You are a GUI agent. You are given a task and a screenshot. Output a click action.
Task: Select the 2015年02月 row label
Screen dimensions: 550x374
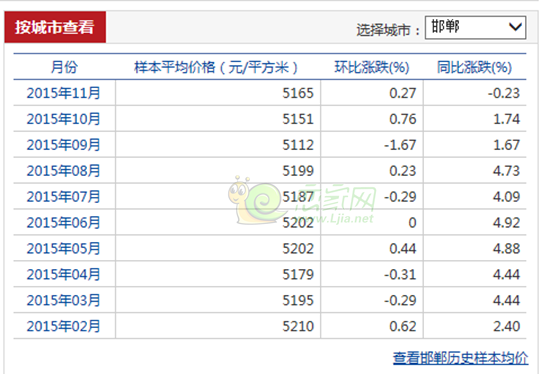point(63,326)
